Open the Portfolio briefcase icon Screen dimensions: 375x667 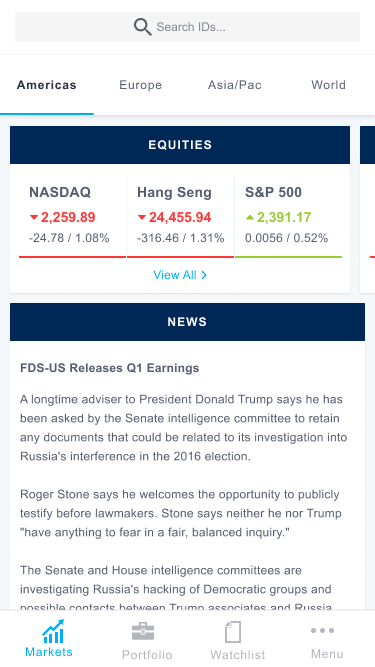(143, 631)
